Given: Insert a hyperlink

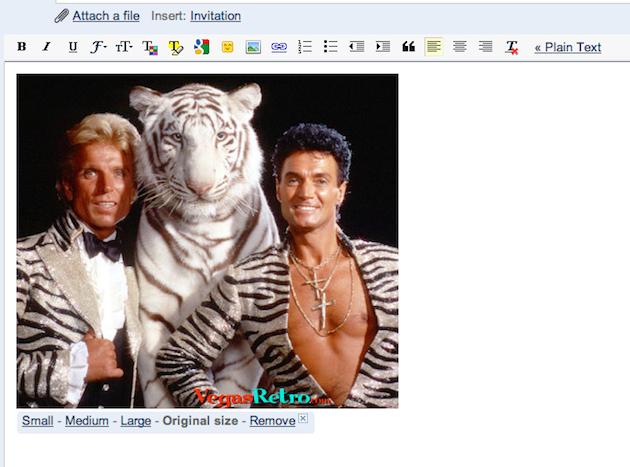Looking at the screenshot, I should click(x=279, y=47).
